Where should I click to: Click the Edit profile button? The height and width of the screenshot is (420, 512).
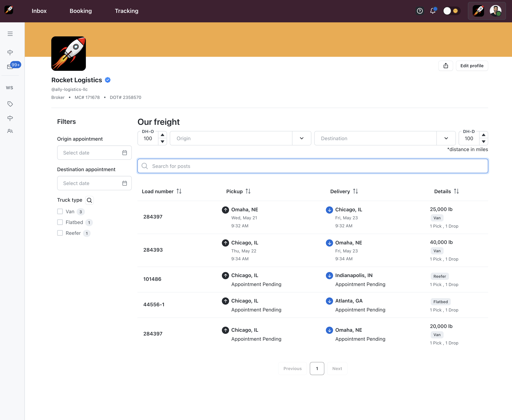click(x=472, y=66)
